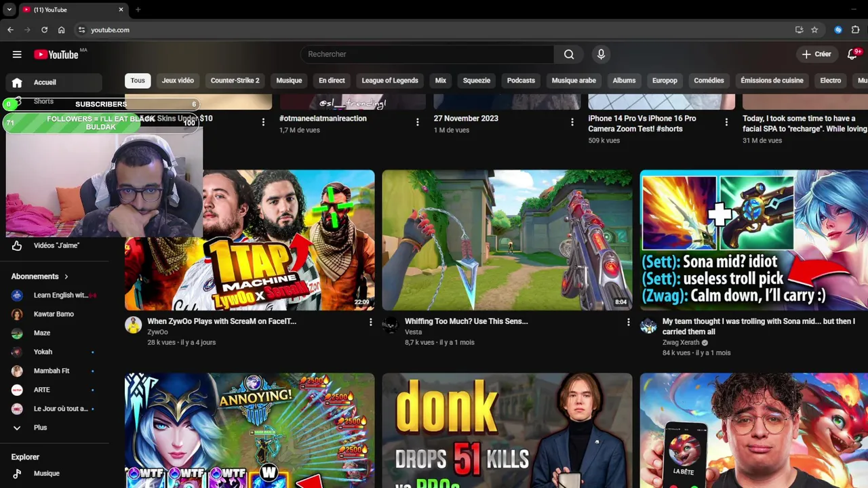
Task: Open browser extensions puzzle icon
Action: pos(855,30)
